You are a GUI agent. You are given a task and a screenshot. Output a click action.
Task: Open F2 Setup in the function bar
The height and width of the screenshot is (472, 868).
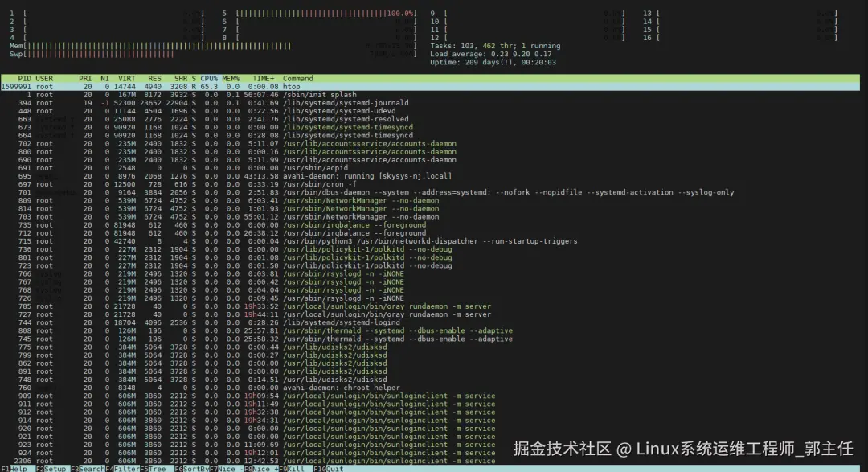click(x=51, y=469)
